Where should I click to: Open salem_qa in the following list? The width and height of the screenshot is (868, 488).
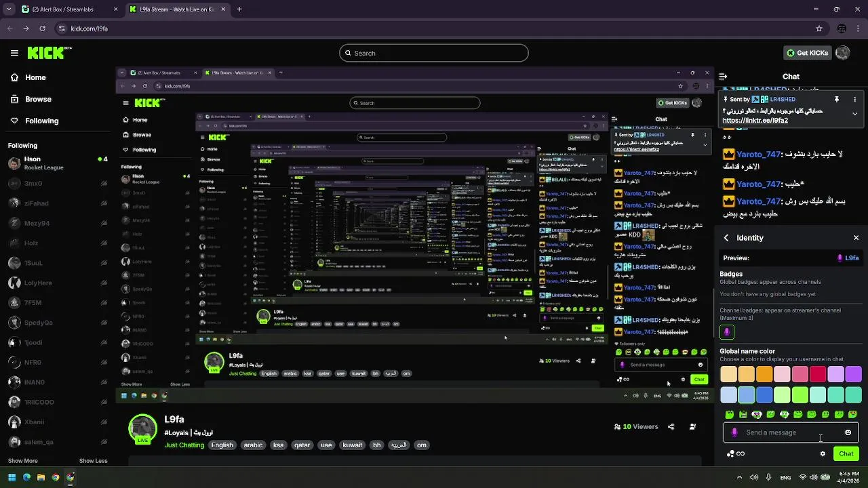(x=58, y=442)
